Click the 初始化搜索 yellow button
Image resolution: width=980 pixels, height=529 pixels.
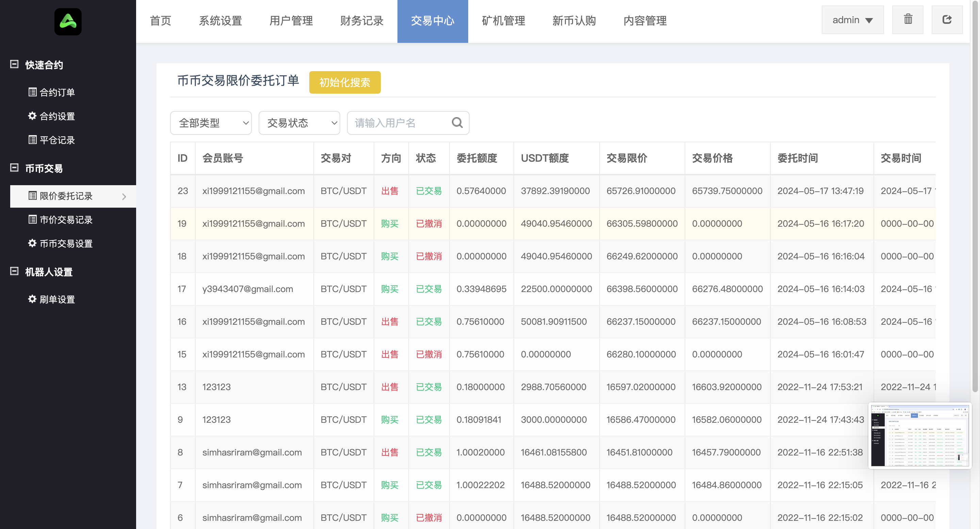click(345, 82)
